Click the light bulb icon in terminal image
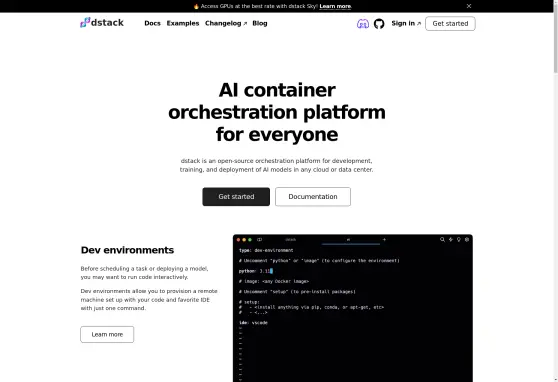This screenshot has width=558, height=382. [459, 240]
